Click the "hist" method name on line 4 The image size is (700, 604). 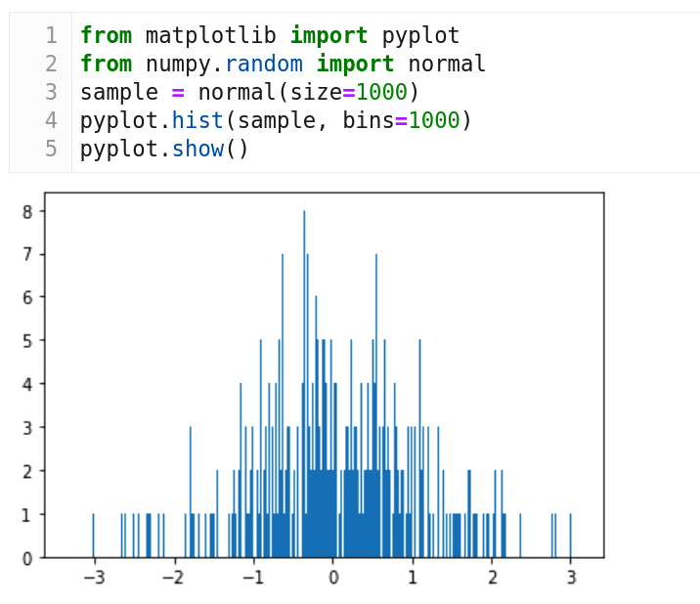coord(197,121)
